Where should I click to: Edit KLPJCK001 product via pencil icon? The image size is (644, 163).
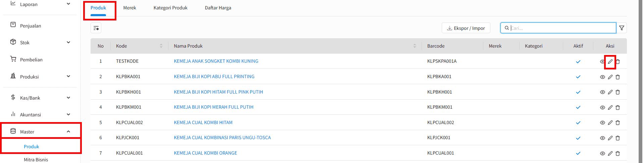pos(610,138)
